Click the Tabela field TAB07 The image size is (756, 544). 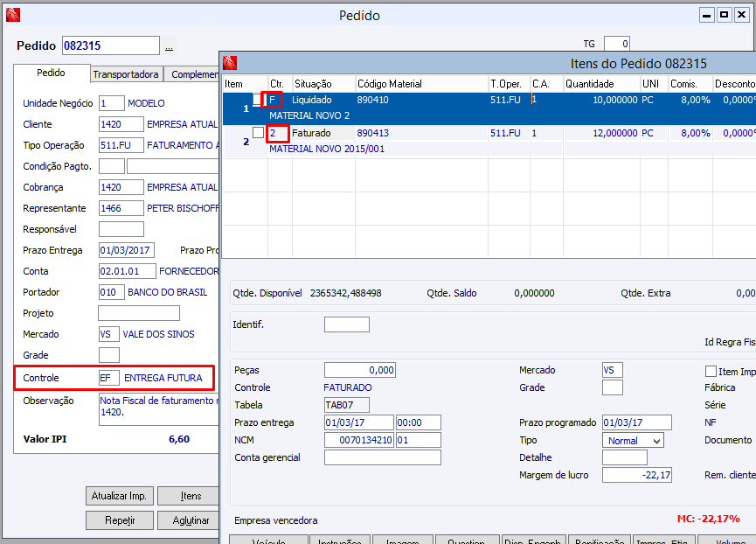tap(347, 405)
